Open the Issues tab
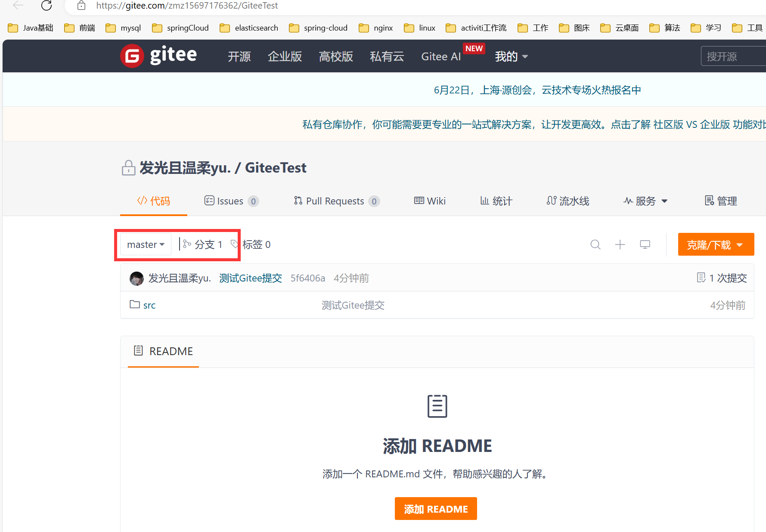 231,201
